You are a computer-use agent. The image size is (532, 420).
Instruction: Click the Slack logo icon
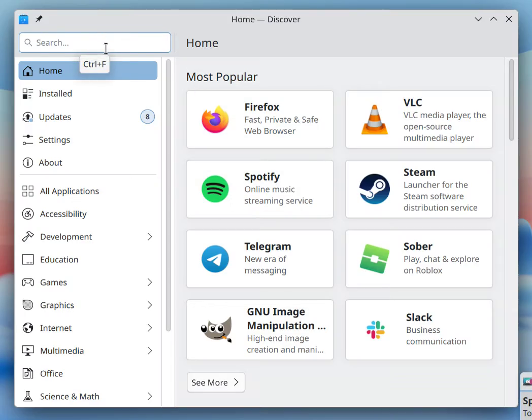pos(376,330)
